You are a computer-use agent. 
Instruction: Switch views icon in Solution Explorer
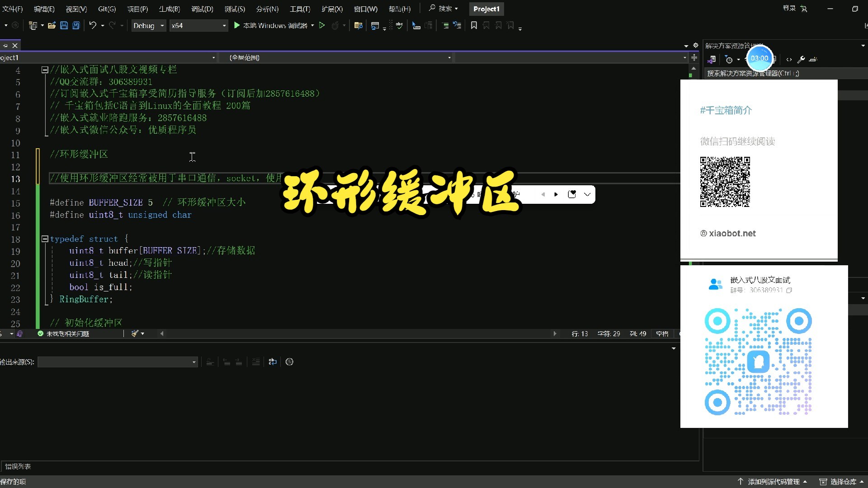(x=712, y=59)
